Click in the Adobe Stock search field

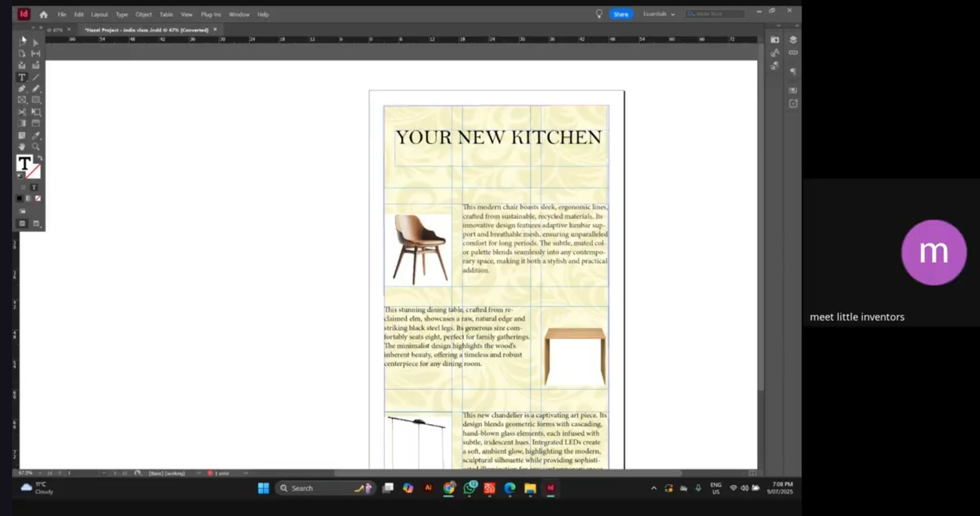point(715,14)
